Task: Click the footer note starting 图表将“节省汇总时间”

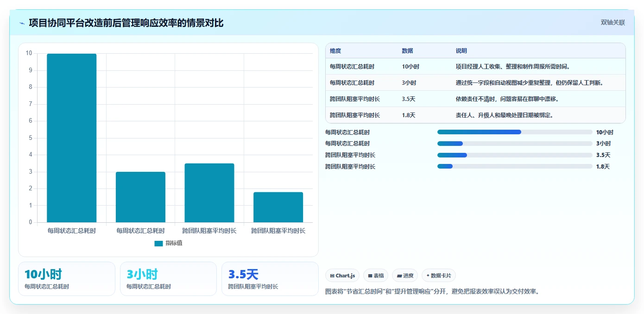Action: [x=433, y=292]
